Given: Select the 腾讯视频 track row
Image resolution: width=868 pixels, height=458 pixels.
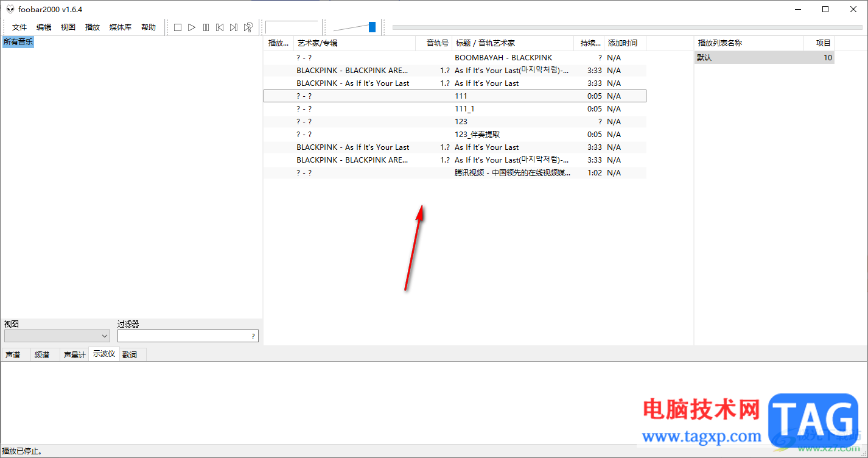Looking at the screenshot, I should [455, 173].
